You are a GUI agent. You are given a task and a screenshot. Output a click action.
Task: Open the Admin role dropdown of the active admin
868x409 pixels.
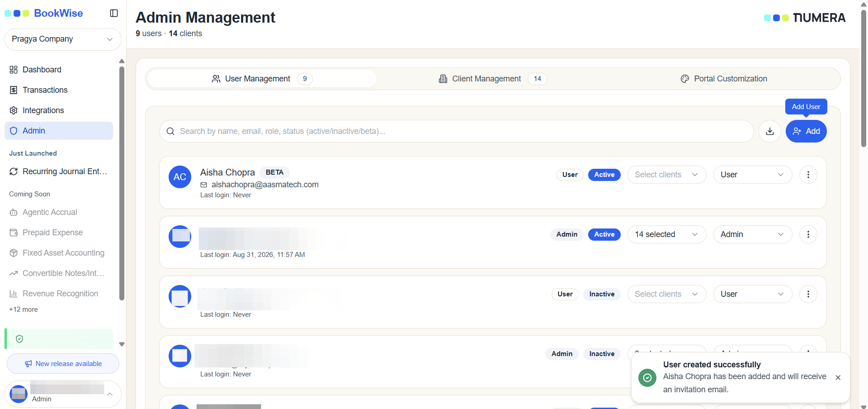(753, 234)
